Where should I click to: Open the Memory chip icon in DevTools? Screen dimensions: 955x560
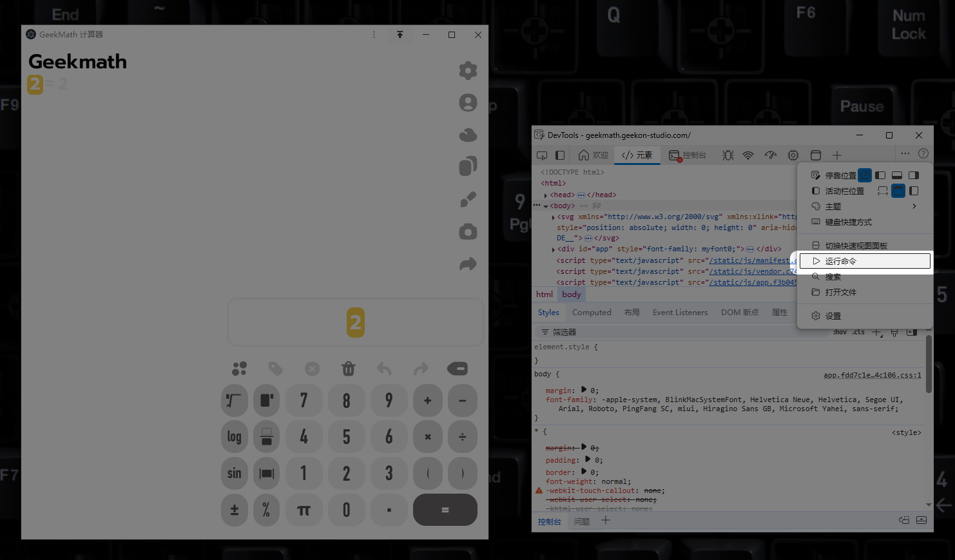click(x=793, y=155)
